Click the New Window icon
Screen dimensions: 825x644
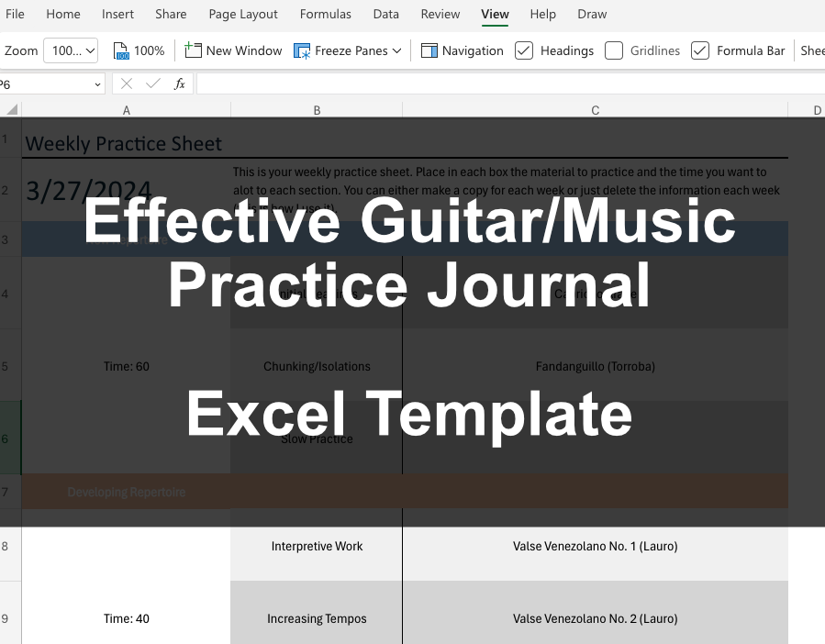(x=193, y=50)
